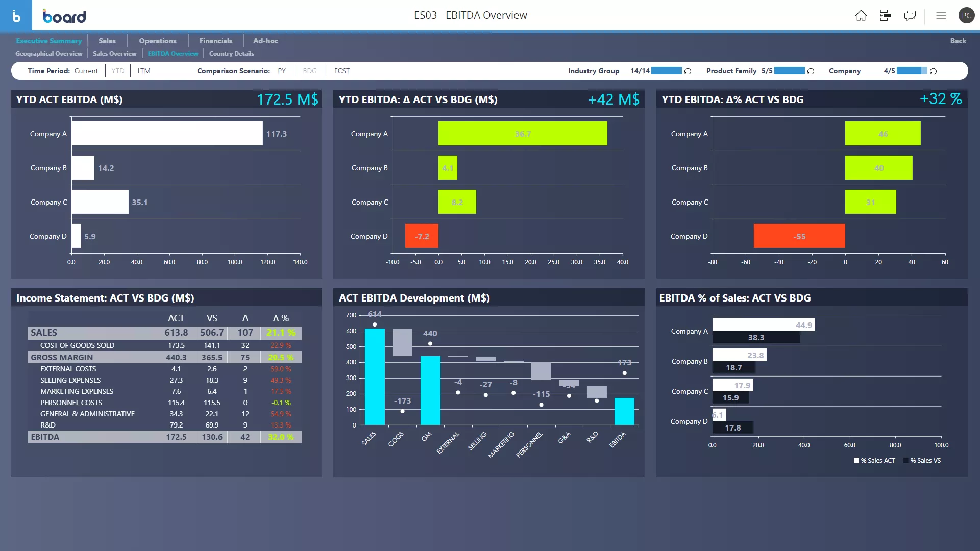Screen dimensions: 980x551
Task: Click the Country Details sub-navigation tab
Action: pyautogui.click(x=231, y=53)
